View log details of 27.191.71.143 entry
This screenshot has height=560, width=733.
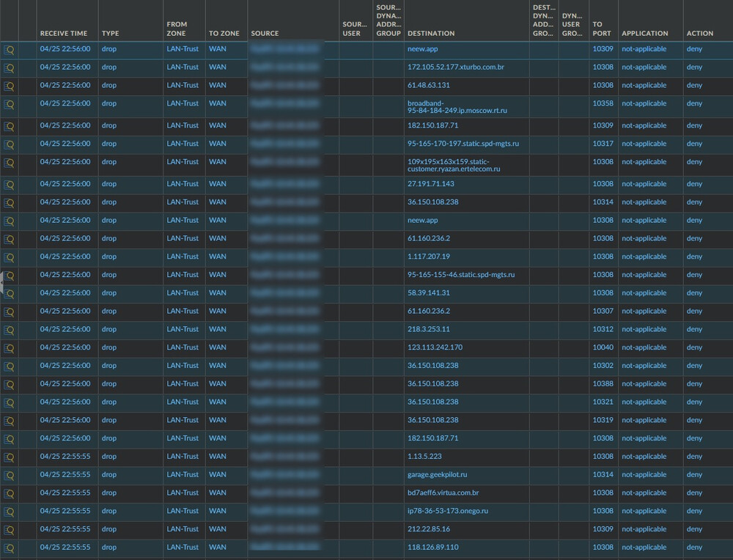click(x=9, y=184)
